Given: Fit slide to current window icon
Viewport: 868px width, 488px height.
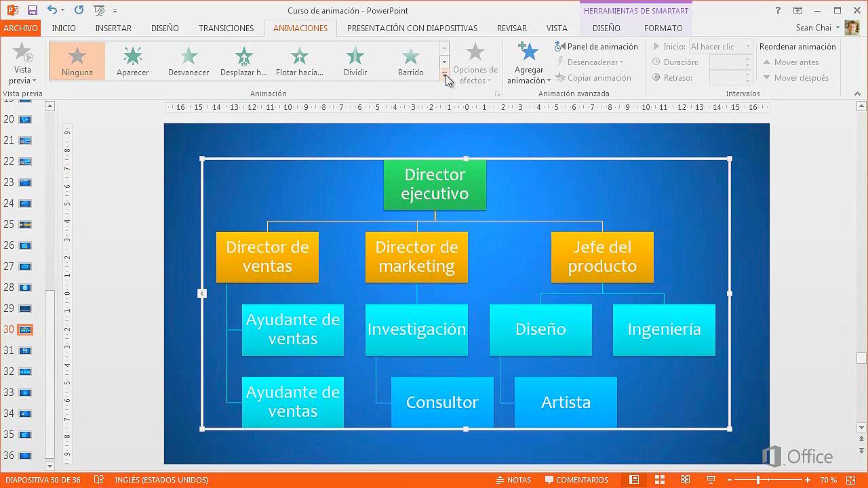Looking at the screenshot, I should [852, 480].
